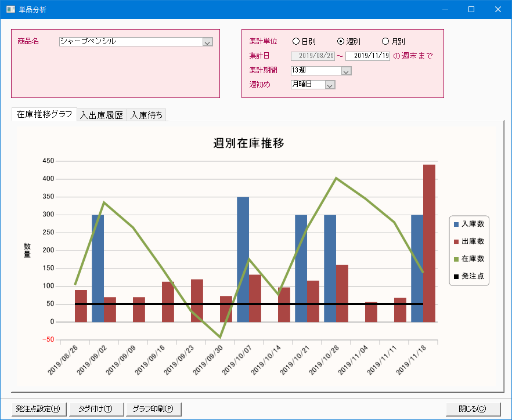Open the 週初め 月曜日 dropdown
This screenshot has width=512, height=420.
(330, 85)
